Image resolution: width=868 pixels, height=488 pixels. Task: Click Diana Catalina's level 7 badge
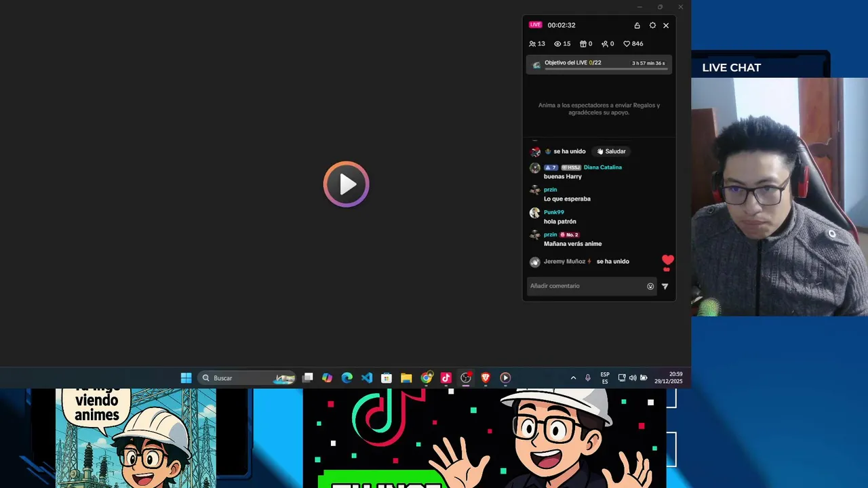[551, 167]
